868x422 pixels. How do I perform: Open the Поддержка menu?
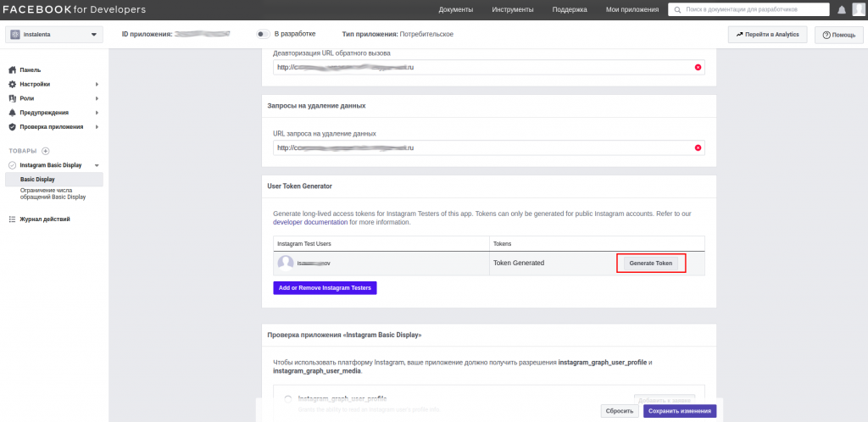pyautogui.click(x=570, y=10)
